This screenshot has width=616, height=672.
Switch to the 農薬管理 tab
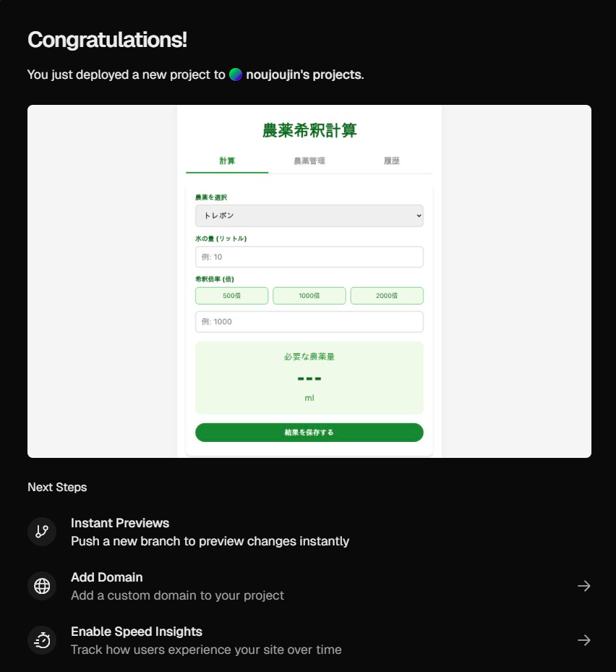pos(309,161)
